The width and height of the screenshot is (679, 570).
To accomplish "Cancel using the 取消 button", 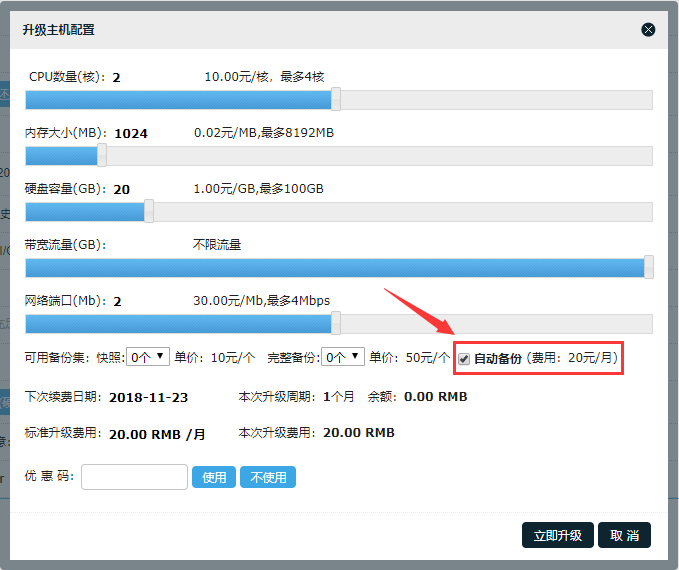I will pyautogui.click(x=624, y=534).
